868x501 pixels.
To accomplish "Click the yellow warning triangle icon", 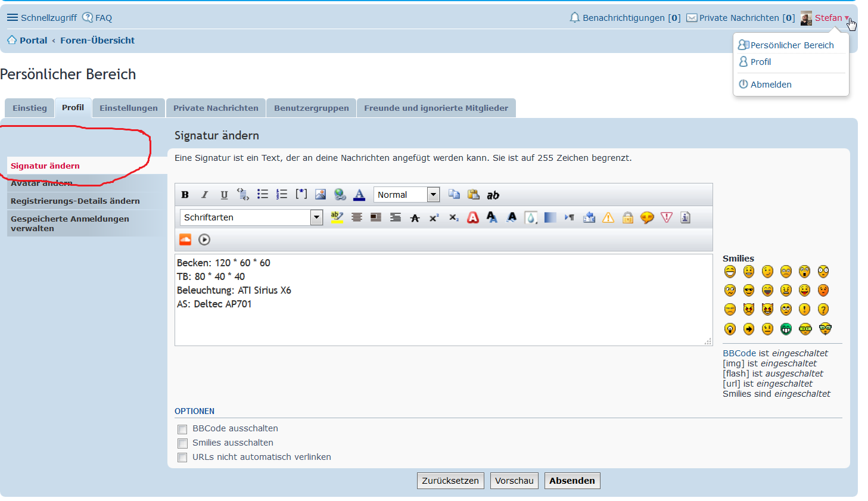I will coord(608,217).
